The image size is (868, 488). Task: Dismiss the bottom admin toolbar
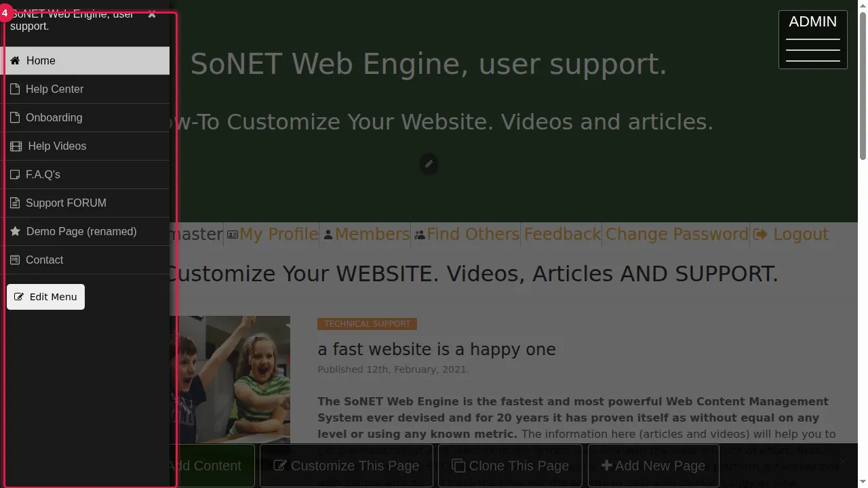[842, 462]
